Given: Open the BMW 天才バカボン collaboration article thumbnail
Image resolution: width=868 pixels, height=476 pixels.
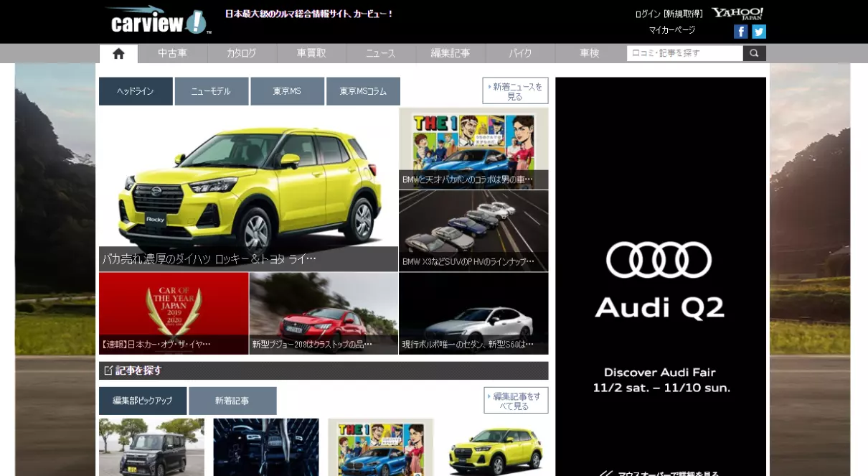Looking at the screenshot, I should (473, 149).
